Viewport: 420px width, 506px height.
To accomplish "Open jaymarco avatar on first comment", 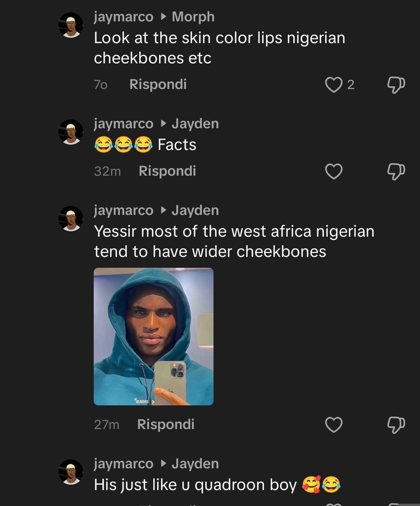I will point(71,25).
